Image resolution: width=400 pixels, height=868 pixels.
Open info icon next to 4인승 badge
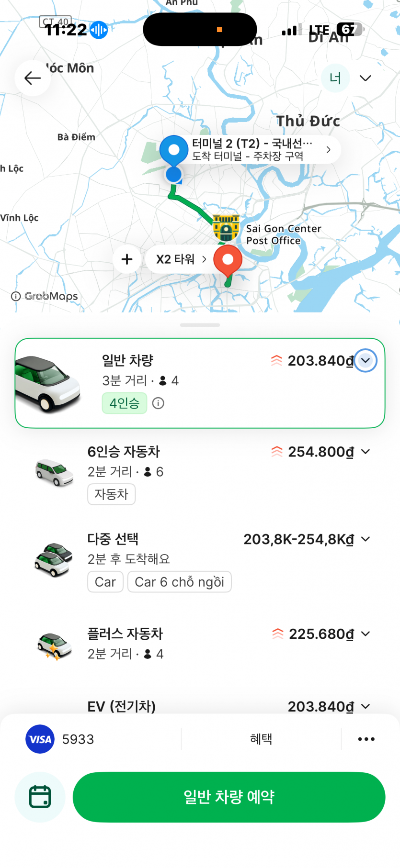(x=158, y=403)
